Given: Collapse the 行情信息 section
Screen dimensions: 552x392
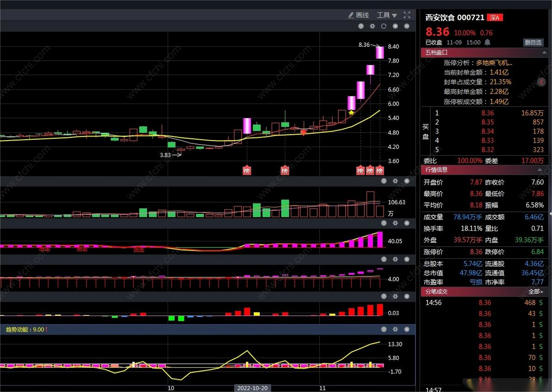Looking at the screenshot, I should pyautogui.click(x=540, y=170).
